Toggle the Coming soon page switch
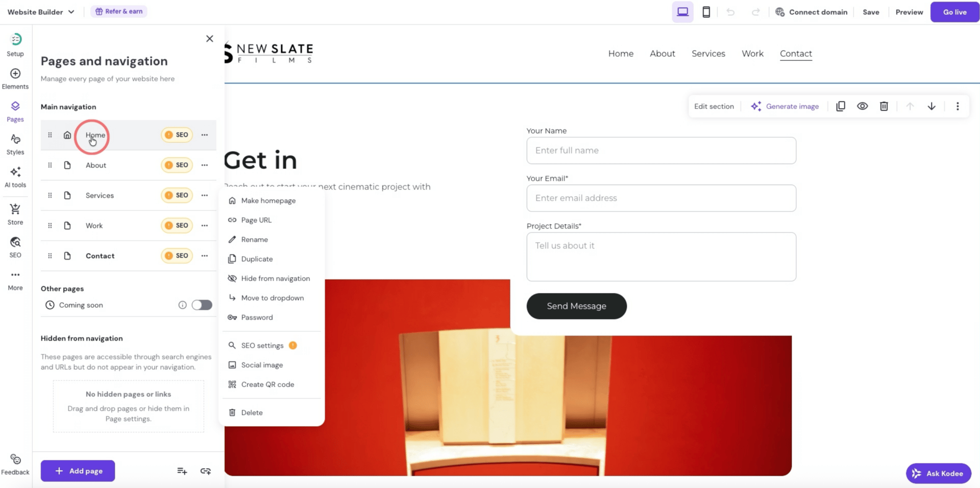 [201, 305]
